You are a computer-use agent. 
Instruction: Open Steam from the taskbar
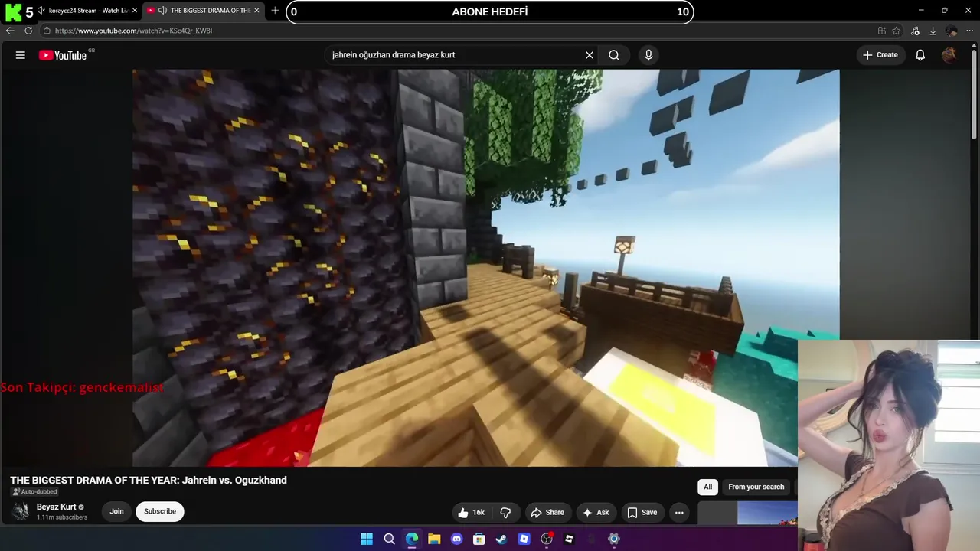coord(501,539)
